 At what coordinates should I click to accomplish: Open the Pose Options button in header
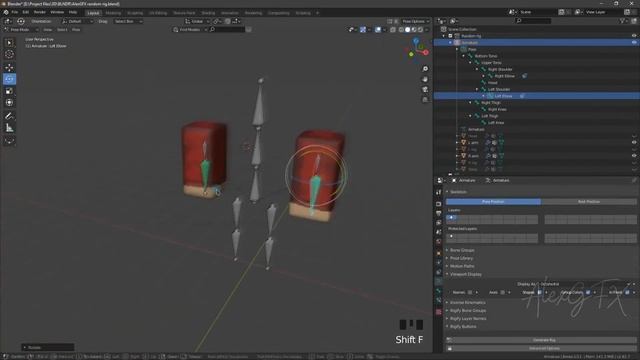click(415, 21)
